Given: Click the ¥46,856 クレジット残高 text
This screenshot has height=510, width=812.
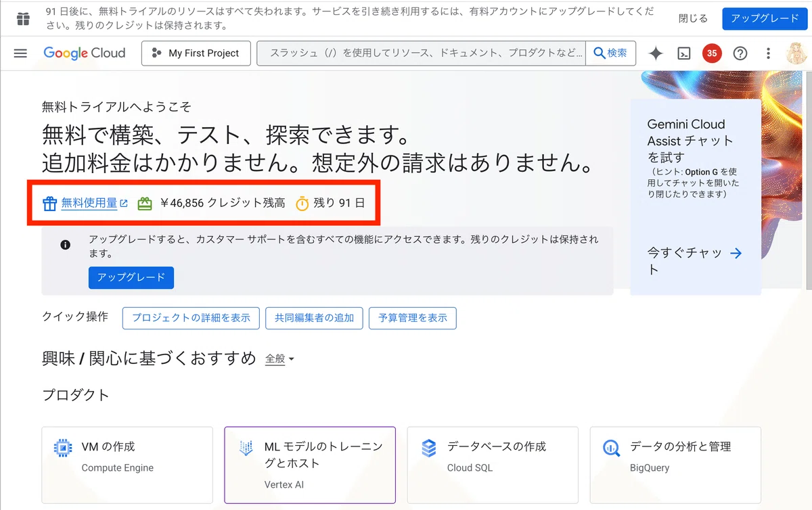Looking at the screenshot, I should click(223, 203).
